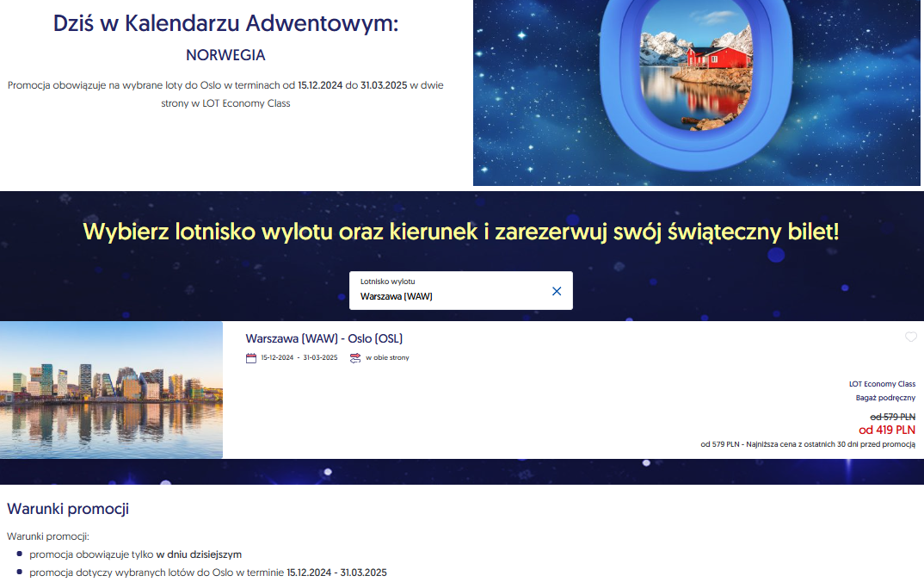The width and height of the screenshot is (924, 582).
Task: Add Warszawa - Oslo offer to favorites heart
Action: 910,337
